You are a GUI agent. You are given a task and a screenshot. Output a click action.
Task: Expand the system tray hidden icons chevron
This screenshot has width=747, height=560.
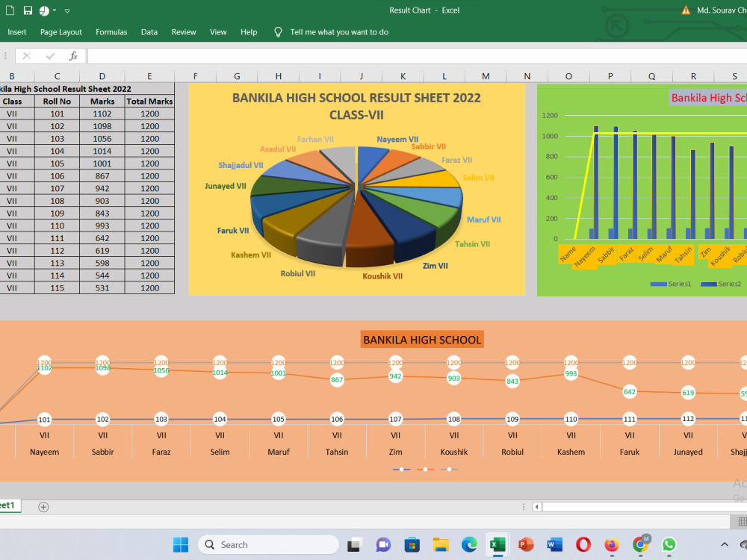pyautogui.click(x=724, y=544)
